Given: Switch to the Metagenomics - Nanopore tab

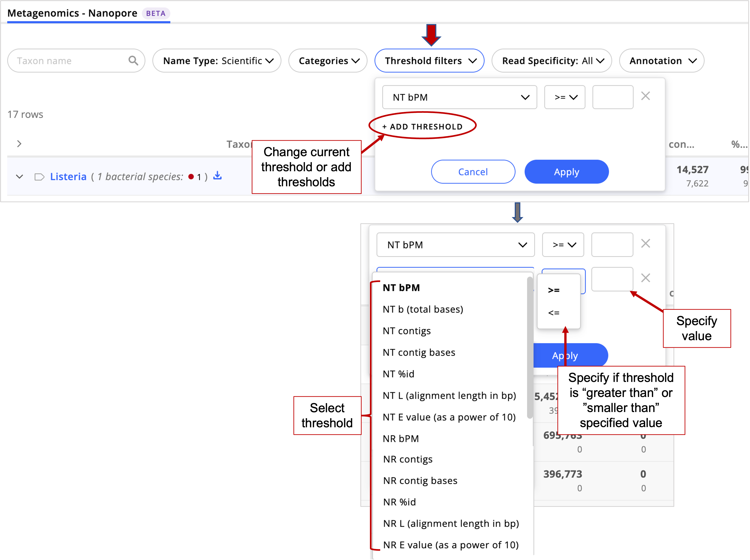Looking at the screenshot, I should pyautogui.click(x=72, y=13).
